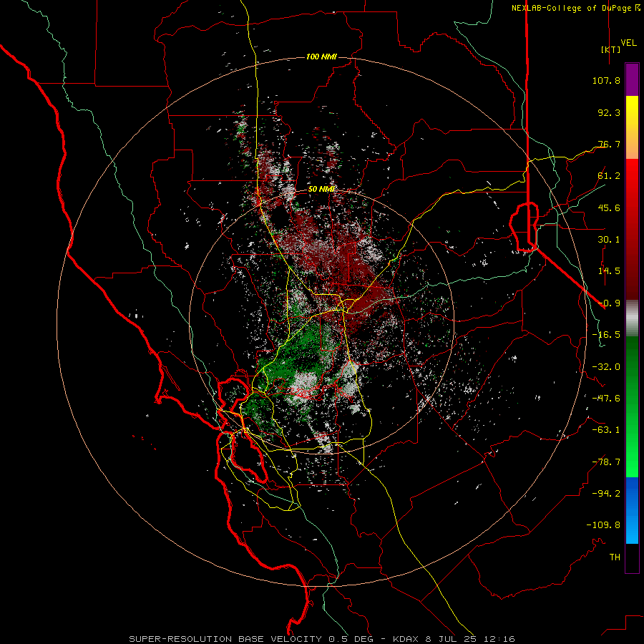Viewport: 644px width, 644px height.
Task: Click the 100 NMI range ring label
Action: click(321, 57)
